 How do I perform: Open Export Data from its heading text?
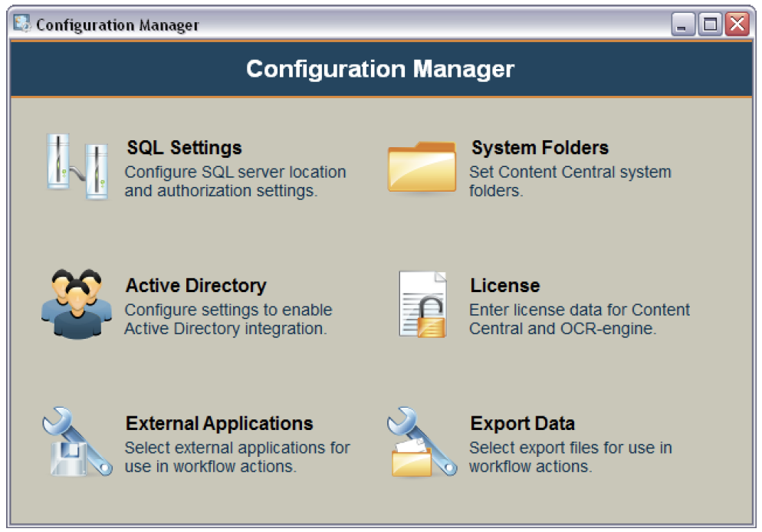coord(521,424)
